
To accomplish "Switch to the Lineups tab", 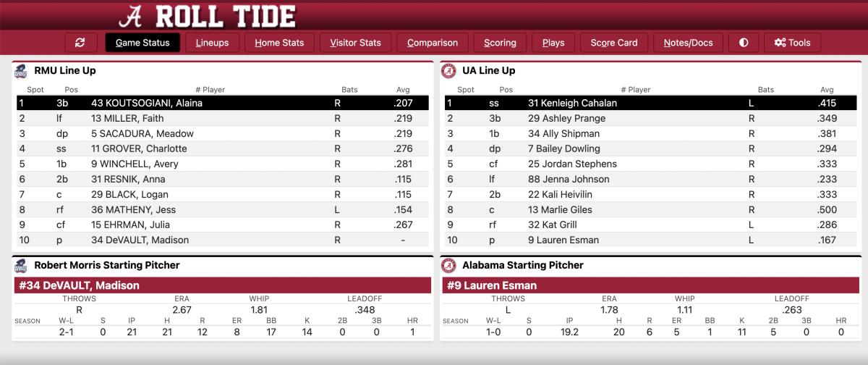I will click(212, 43).
